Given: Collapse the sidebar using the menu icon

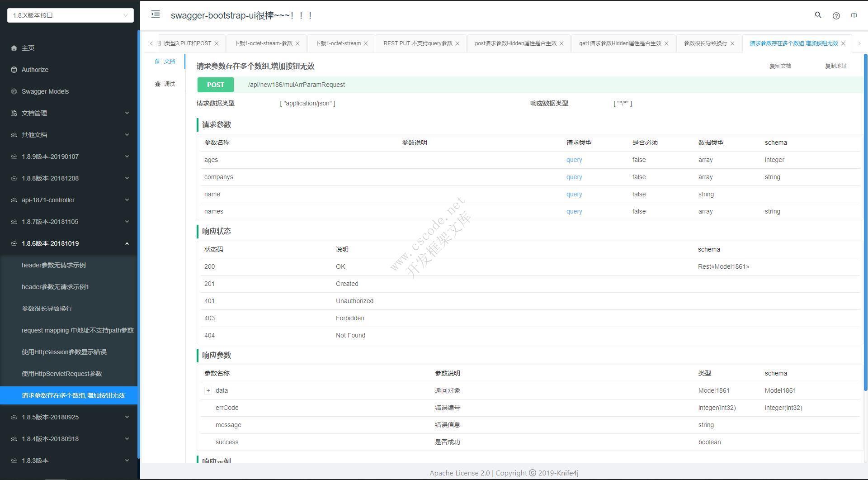Looking at the screenshot, I should pos(155,14).
